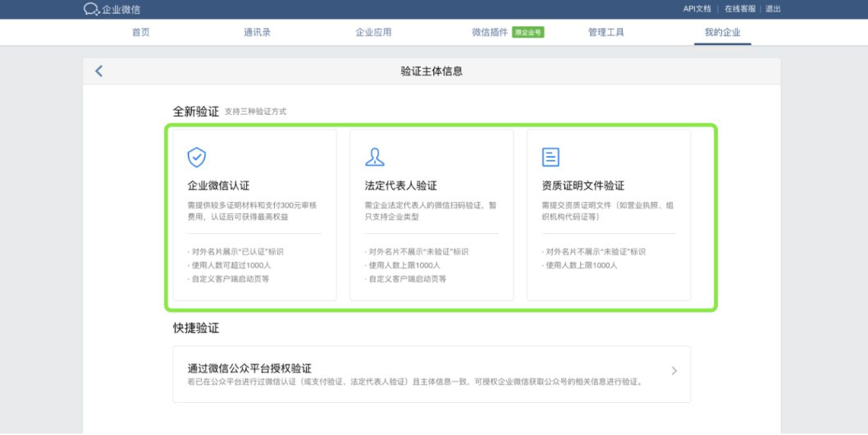868x435 pixels.
Task: Click the 支持三种验证方式 subtitle
Action: (x=255, y=112)
